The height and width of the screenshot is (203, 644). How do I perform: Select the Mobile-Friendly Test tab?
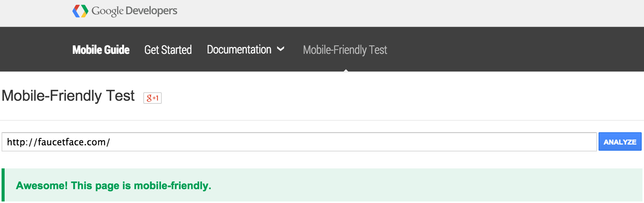click(345, 50)
